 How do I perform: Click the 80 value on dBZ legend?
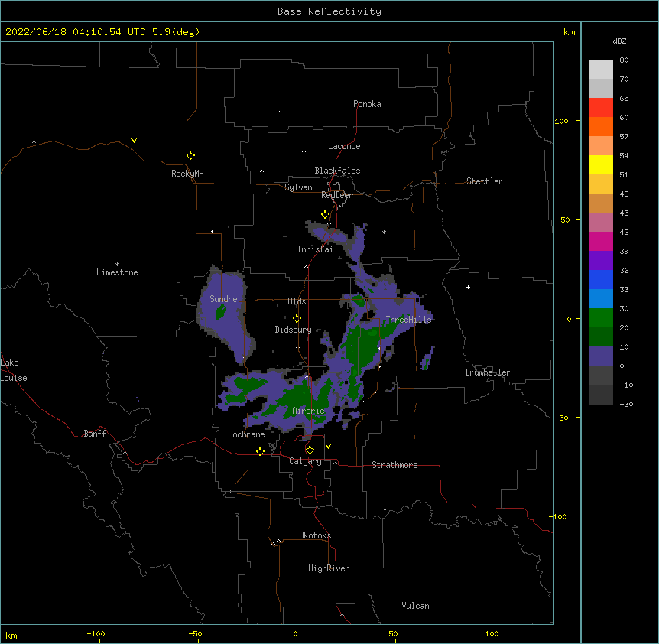click(624, 60)
